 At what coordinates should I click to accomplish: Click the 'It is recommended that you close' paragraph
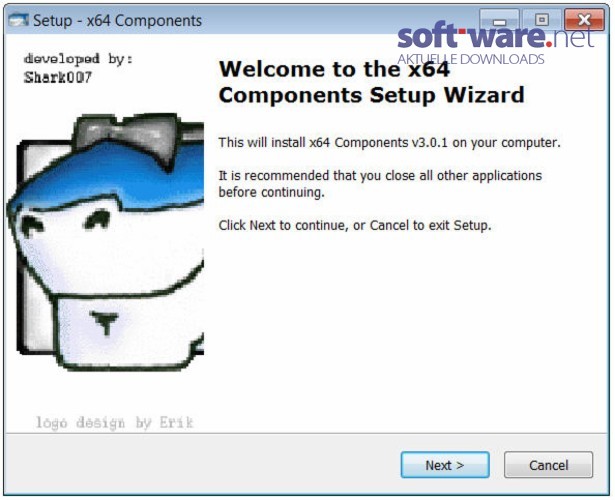tap(380, 184)
